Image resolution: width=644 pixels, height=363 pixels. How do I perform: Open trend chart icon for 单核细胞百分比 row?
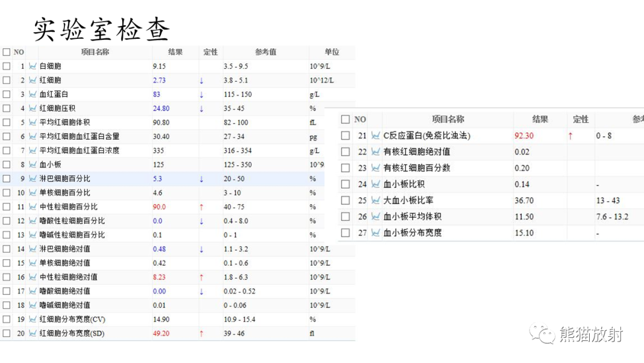pyautogui.click(x=32, y=192)
